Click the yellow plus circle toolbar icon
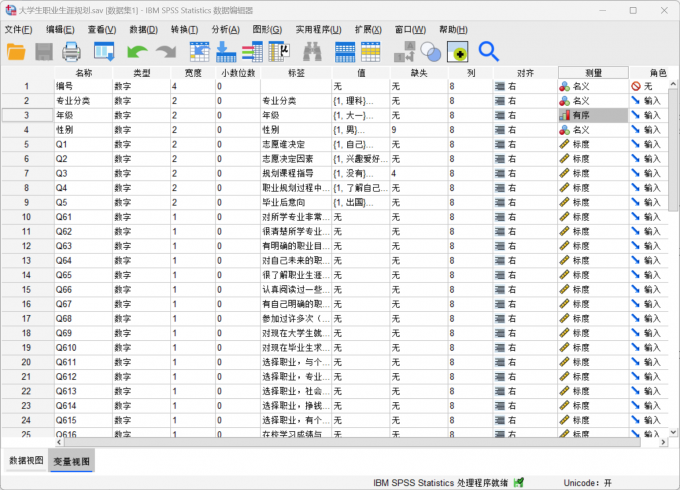 pyautogui.click(x=458, y=52)
